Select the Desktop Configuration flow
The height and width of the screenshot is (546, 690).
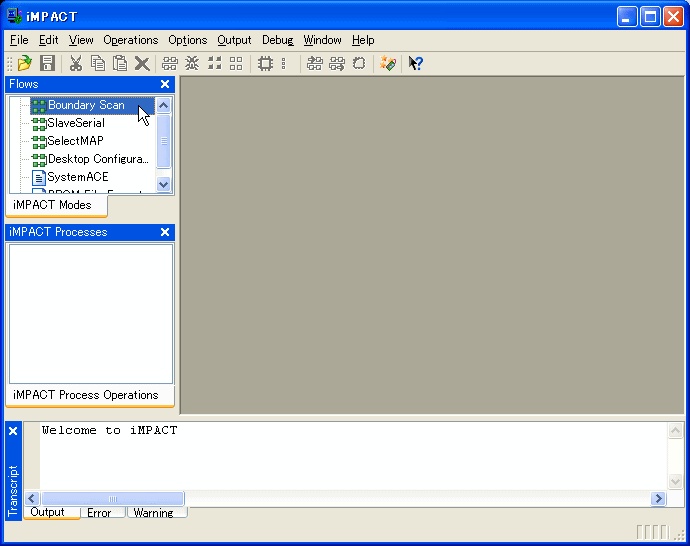98,159
